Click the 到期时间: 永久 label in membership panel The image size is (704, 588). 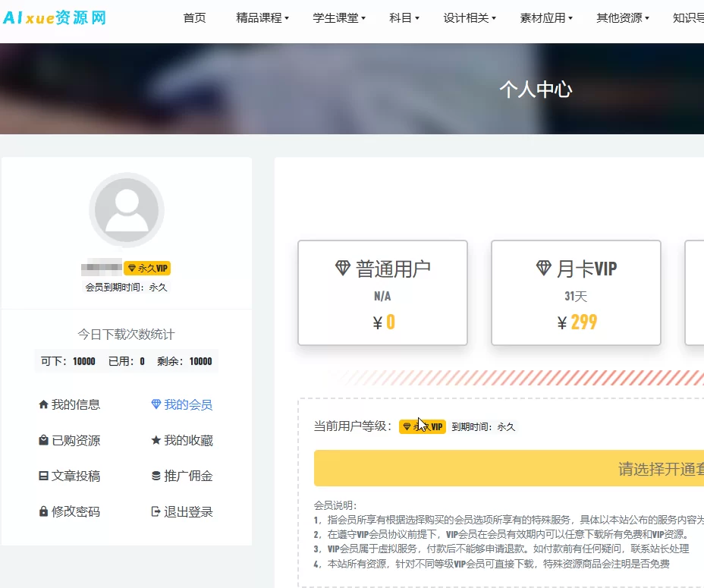click(483, 426)
